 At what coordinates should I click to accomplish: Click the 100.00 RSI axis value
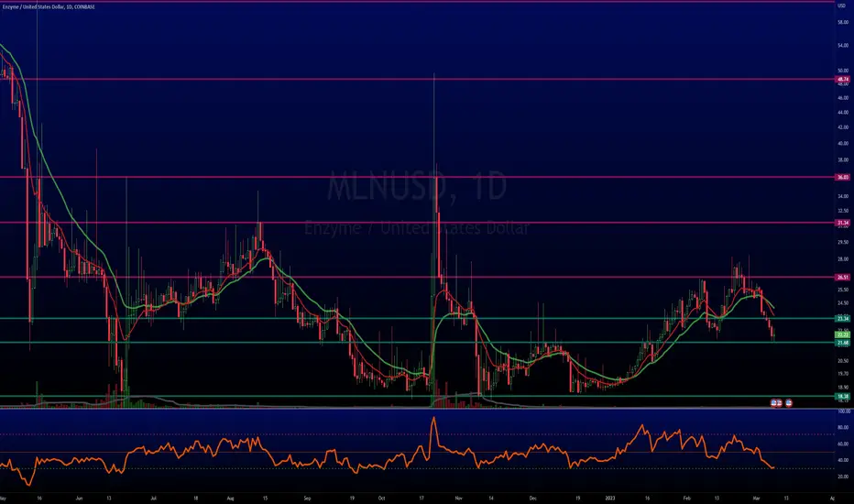click(844, 412)
